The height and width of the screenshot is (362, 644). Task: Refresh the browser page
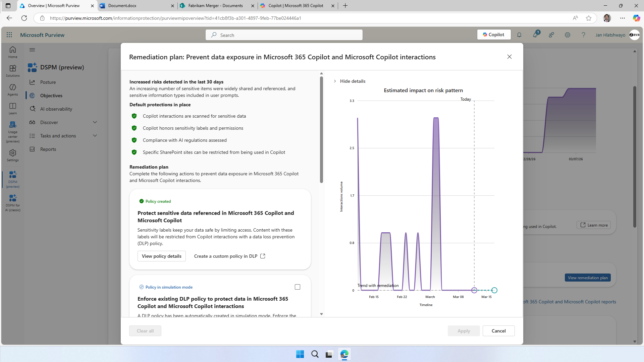[24, 18]
